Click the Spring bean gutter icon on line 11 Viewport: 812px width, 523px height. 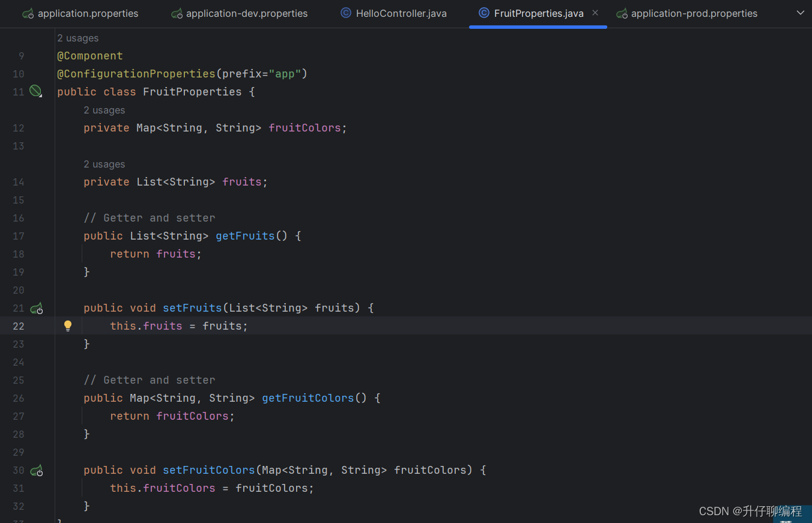[36, 91]
